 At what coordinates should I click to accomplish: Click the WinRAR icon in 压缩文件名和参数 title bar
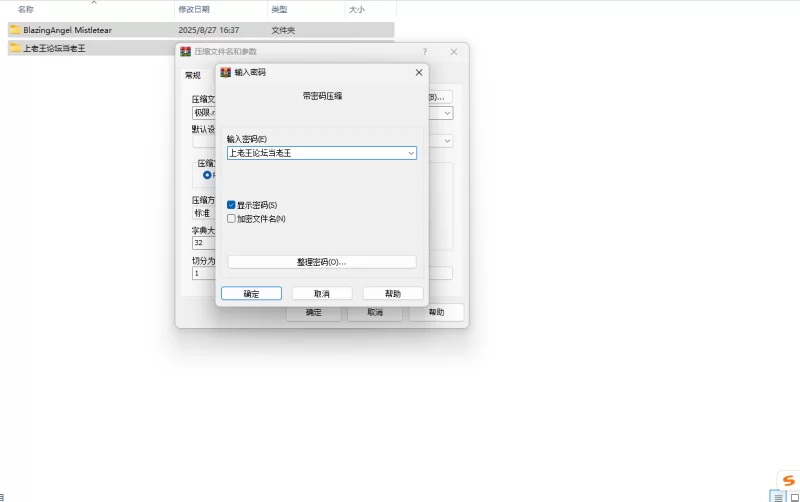pos(185,52)
